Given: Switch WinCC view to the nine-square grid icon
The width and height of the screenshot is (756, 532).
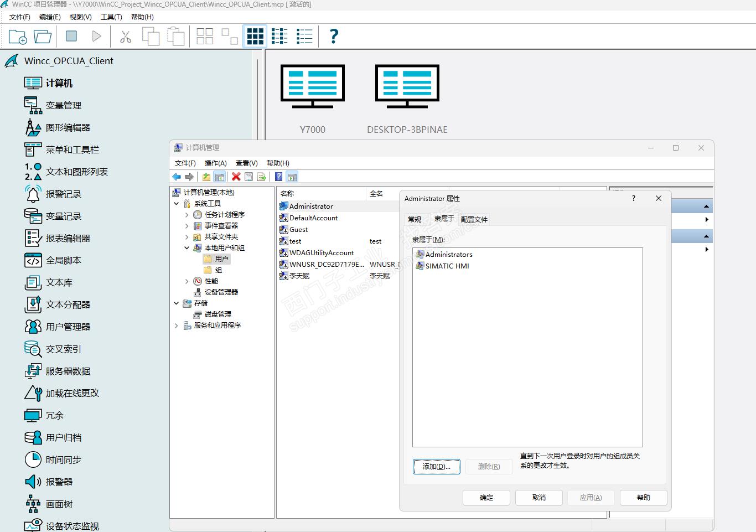Looking at the screenshot, I should [x=255, y=37].
